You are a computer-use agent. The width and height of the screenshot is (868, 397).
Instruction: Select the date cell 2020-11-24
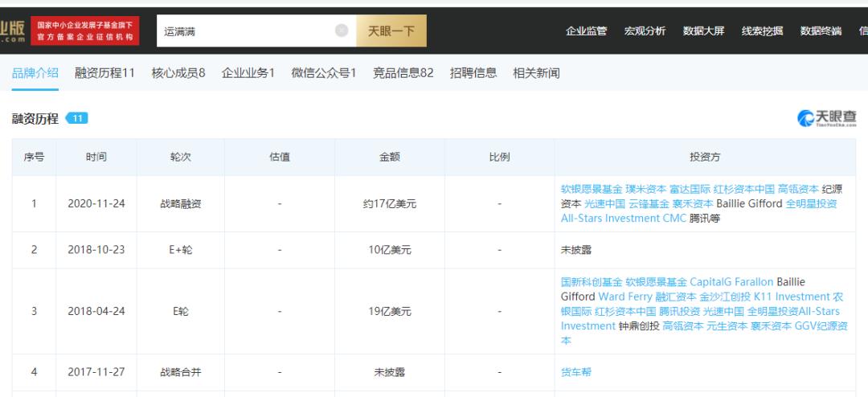pyautogui.click(x=96, y=204)
